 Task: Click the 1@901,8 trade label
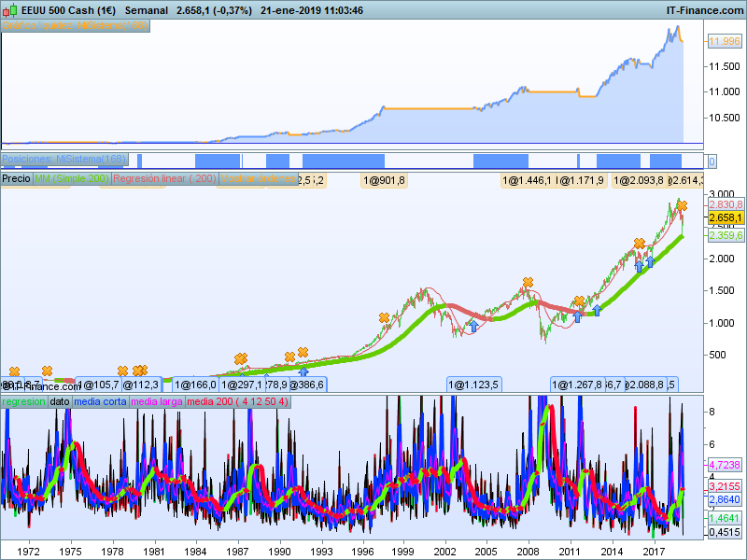(x=384, y=180)
